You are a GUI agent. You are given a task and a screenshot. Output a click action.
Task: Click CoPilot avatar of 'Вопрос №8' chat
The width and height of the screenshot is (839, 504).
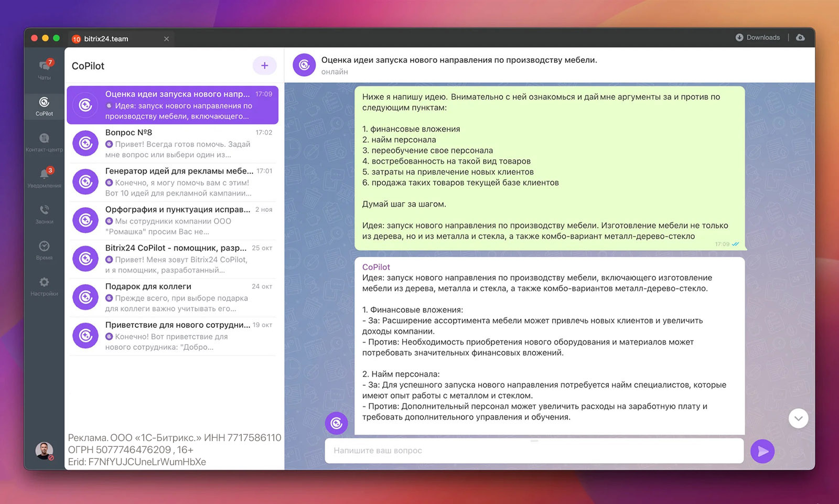coord(85,143)
